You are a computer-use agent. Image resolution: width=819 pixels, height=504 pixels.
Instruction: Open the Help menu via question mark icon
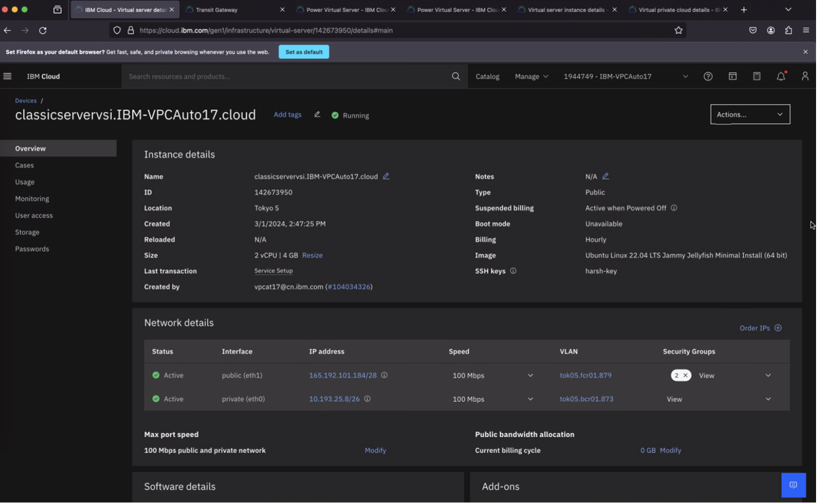coord(708,76)
